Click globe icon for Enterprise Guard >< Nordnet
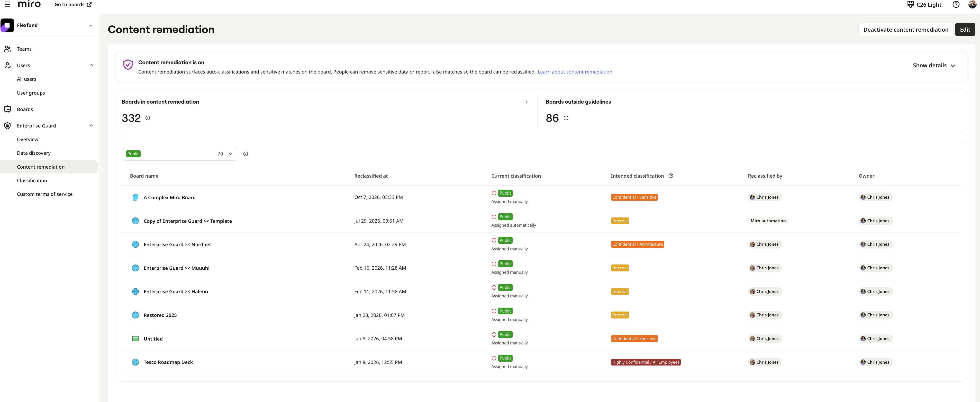 coord(135,244)
